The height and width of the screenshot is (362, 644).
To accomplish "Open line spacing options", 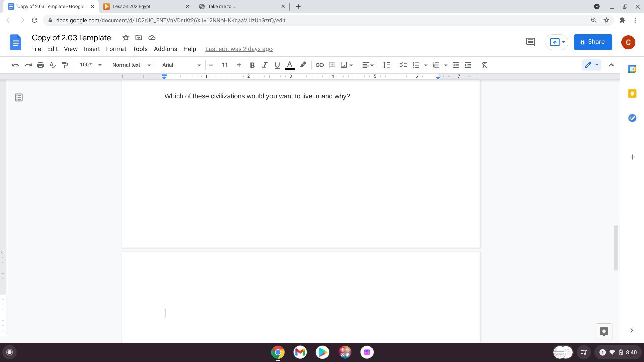I will pos(387,65).
